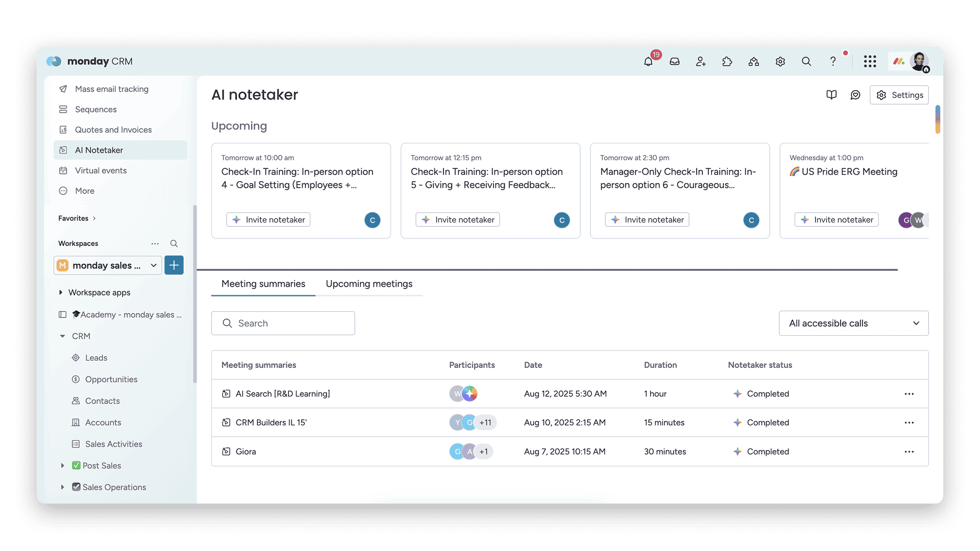Open the notifications bell

tap(648, 62)
